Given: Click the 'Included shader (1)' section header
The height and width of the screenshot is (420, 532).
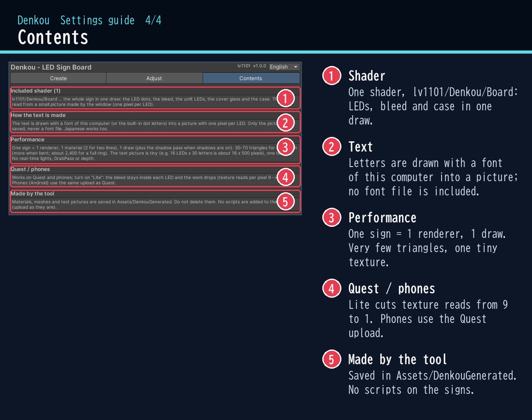Looking at the screenshot, I should tap(35, 91).
